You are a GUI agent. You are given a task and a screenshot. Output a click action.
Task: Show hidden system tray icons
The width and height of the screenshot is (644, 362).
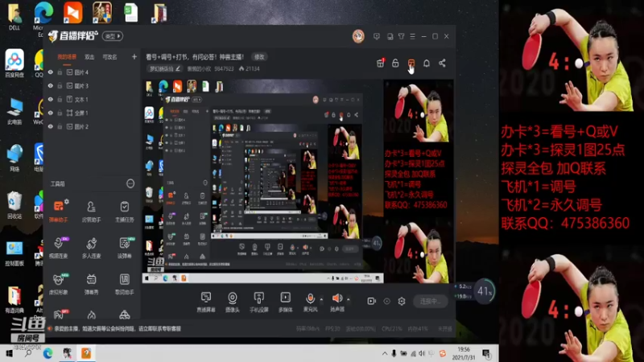385,353
